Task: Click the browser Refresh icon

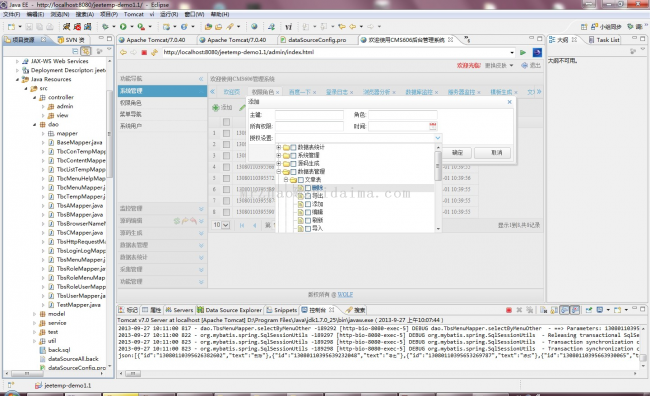Action: coord(154,52)
